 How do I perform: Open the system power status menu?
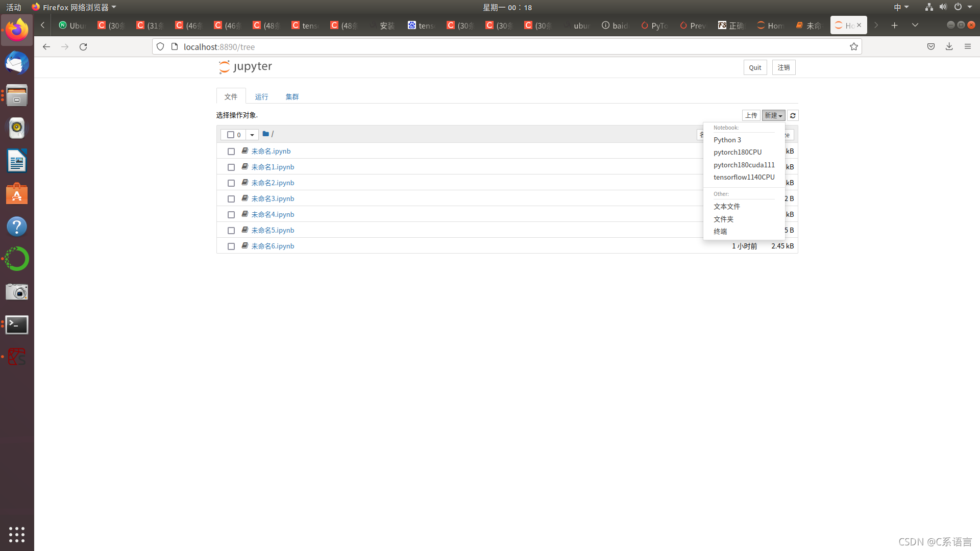pos(963,7)
